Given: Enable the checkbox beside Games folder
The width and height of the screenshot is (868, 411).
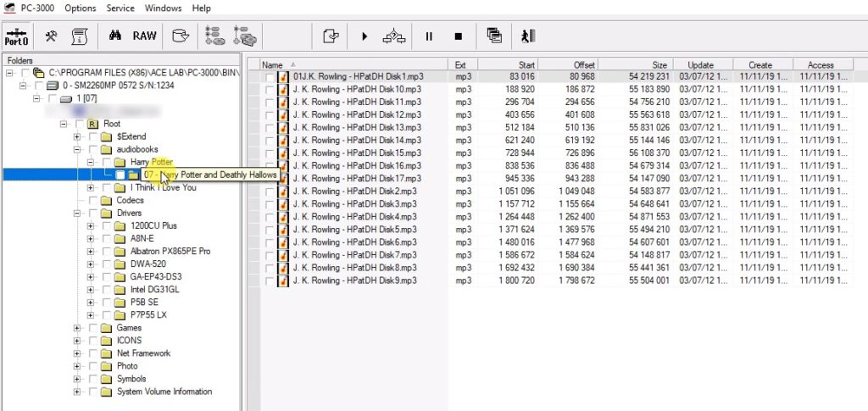Looking at the screenshot, I should point(92,328).
